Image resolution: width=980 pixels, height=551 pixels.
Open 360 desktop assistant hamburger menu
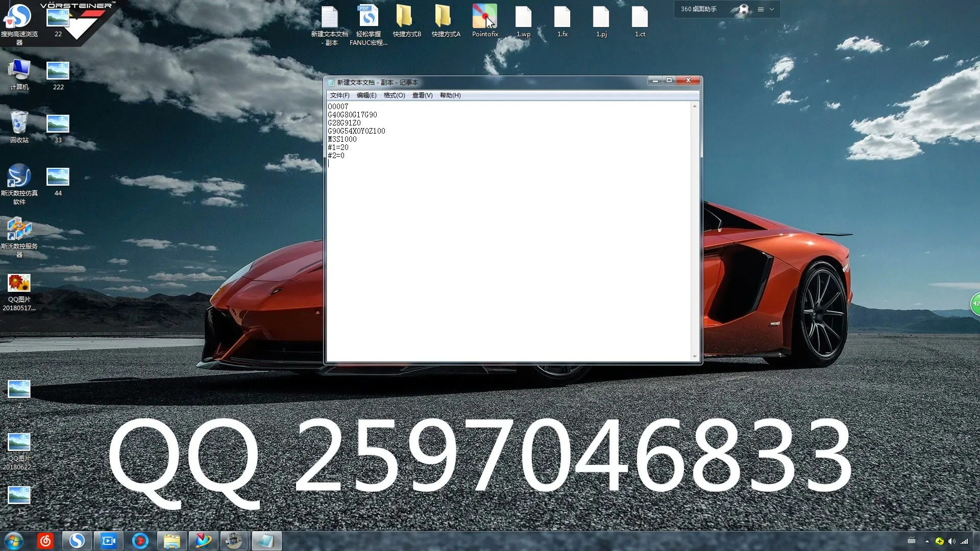[x=761, y=9]
